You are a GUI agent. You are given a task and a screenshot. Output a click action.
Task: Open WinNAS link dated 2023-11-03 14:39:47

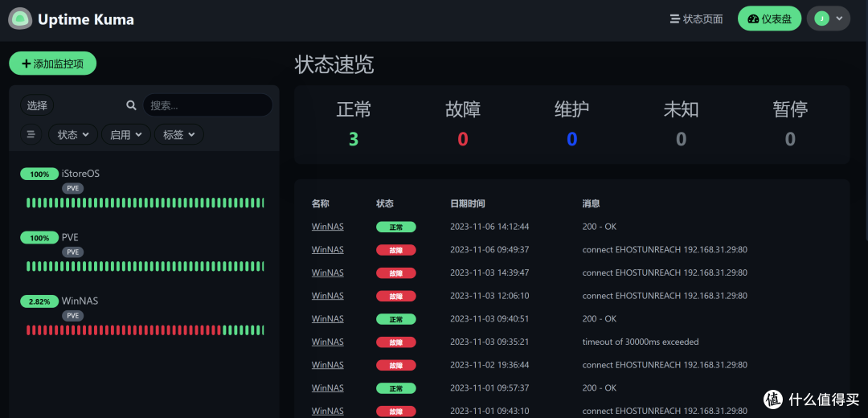pos(327,273)
